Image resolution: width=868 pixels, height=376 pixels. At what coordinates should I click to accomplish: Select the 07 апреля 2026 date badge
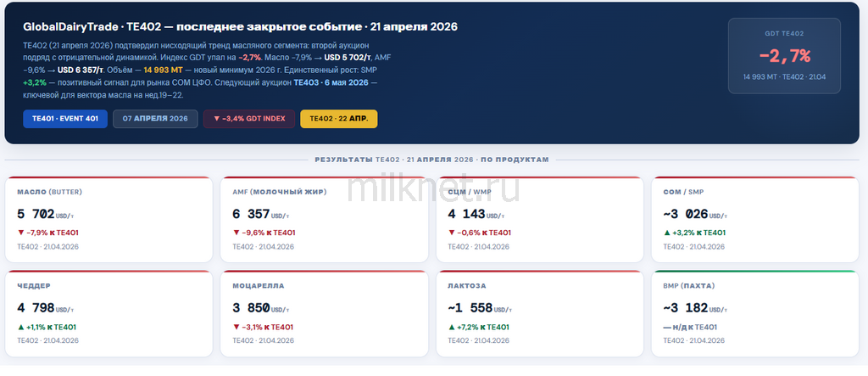point(155,119)
